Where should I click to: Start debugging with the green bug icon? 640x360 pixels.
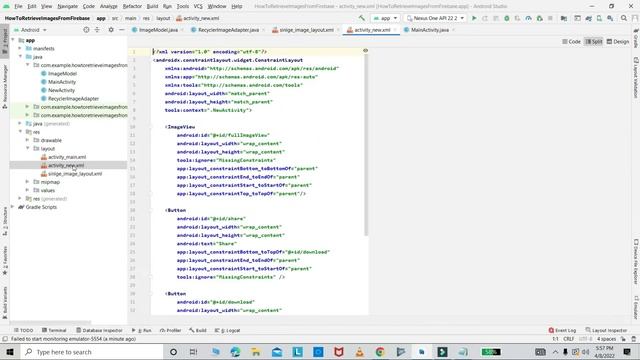(507, 18)
